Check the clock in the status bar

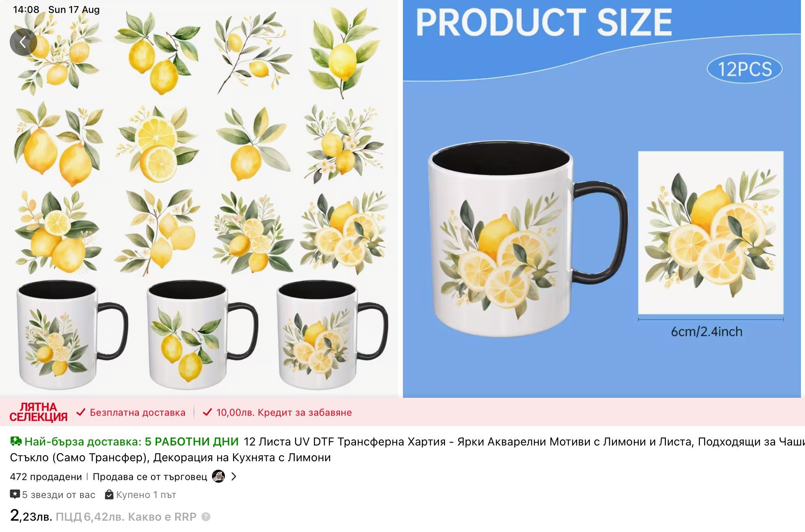[x=26, y=9]
